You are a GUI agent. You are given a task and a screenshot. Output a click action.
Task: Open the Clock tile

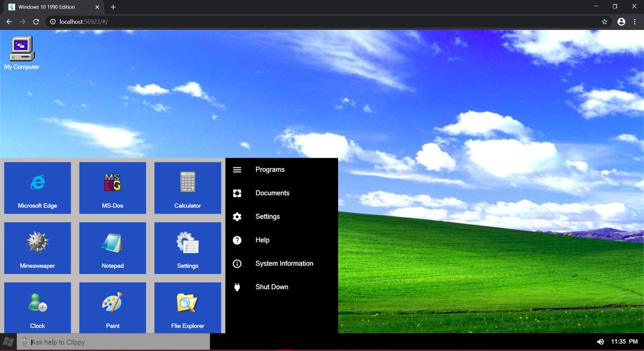click(38, 308)
